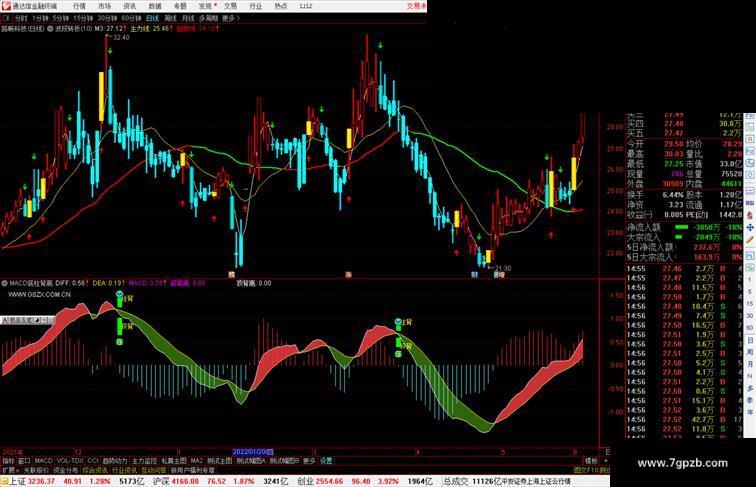Select the 主力监控 indicator tab
Screen dimensions: 756x487
(x=144, y=461)
